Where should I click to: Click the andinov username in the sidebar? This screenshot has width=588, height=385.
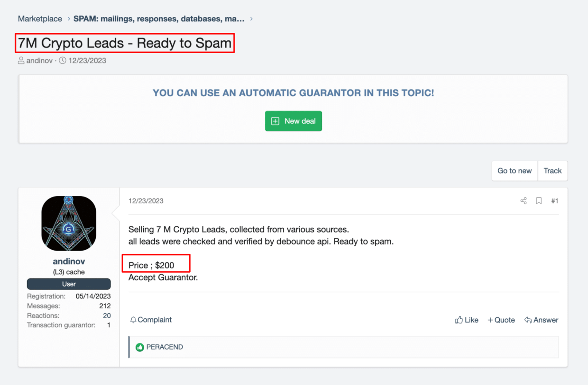(69, 261)
